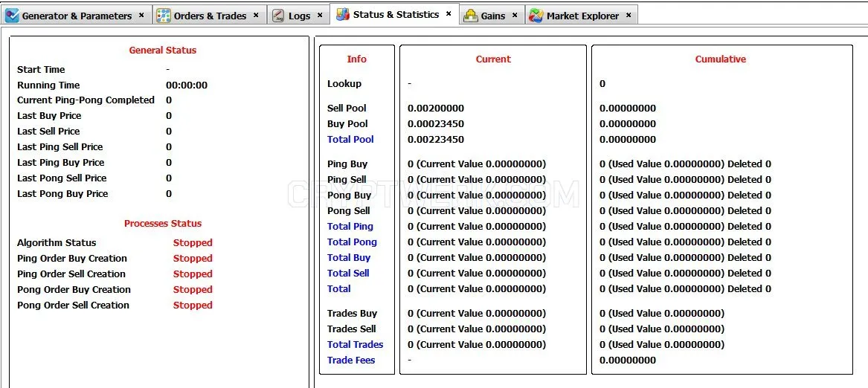Click the Market Explorer tab icon

536,16
